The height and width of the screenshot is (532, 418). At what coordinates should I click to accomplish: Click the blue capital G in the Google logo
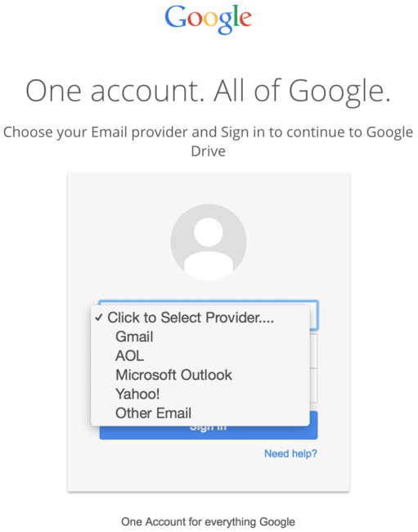(176, 16)
